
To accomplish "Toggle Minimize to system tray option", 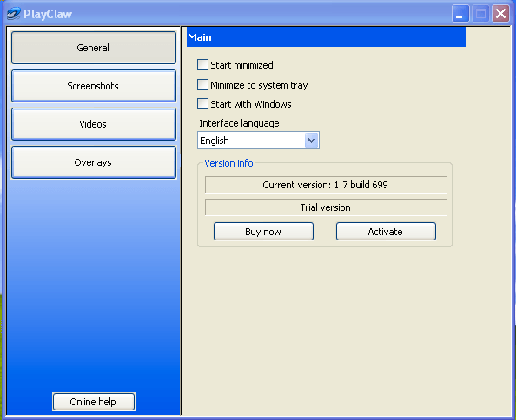I will pos(202,84).
